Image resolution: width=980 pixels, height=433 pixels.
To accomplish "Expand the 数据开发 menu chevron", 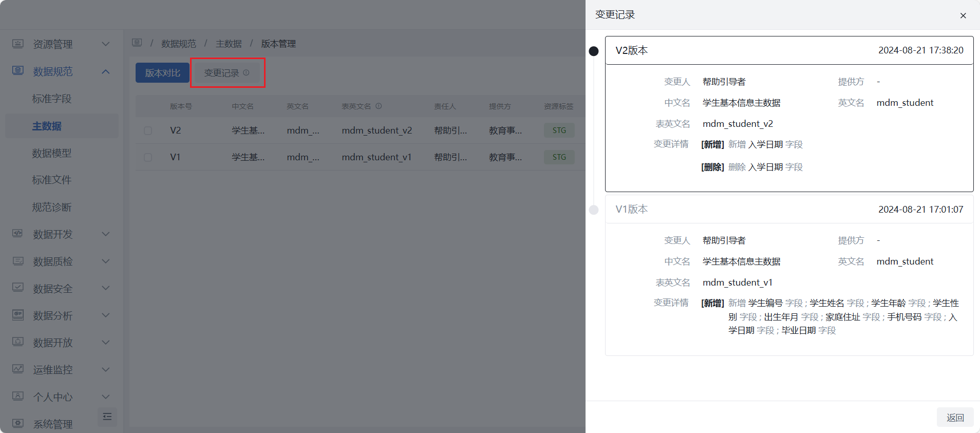I will 106,234.
